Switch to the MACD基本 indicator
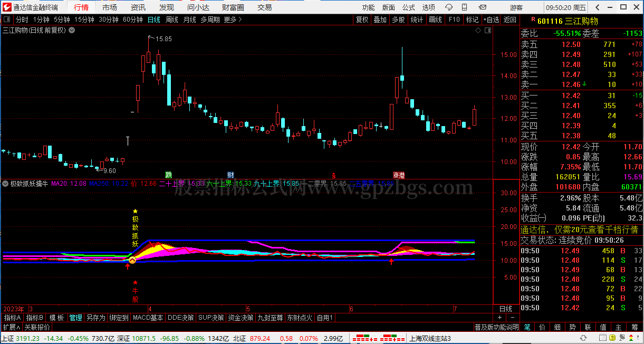 click(x=148, y=318)
